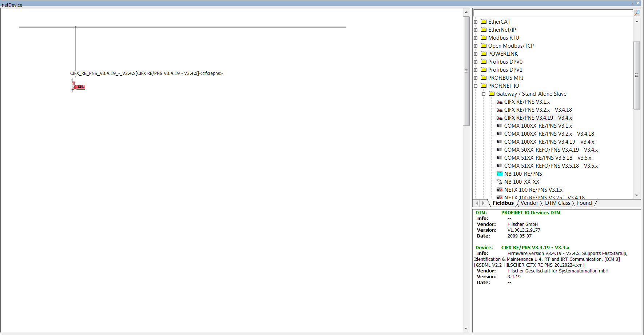Switch to the Vendor tab
The width and height of the screenshot is (644, 335).
pos(529,203)
